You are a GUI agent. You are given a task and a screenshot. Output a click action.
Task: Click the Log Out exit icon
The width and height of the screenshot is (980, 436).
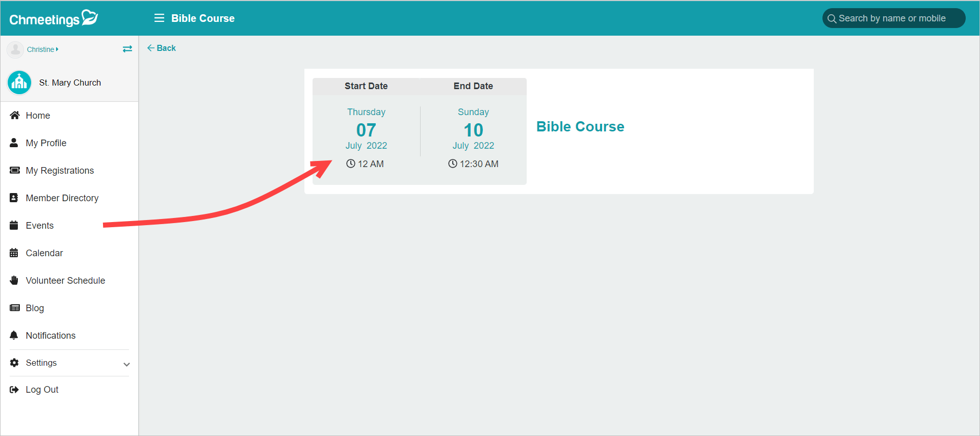click(14, 390)
